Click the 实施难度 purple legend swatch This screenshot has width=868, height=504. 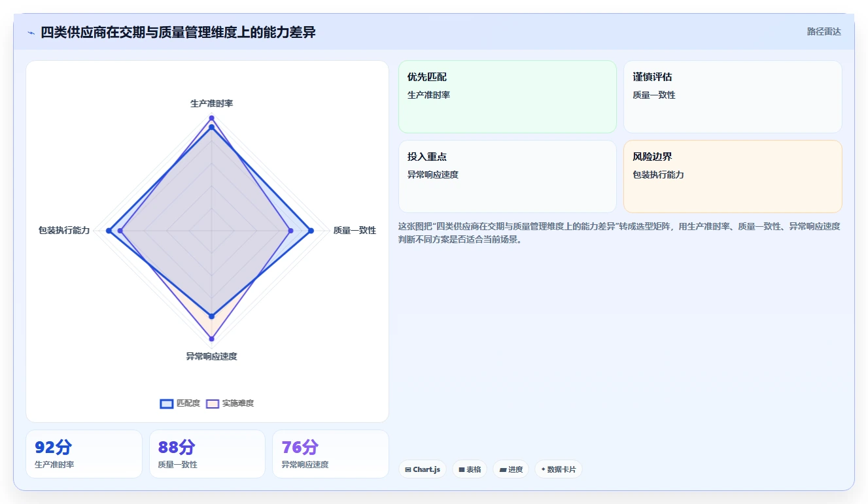pyautogui.click(x=213, y=403)
